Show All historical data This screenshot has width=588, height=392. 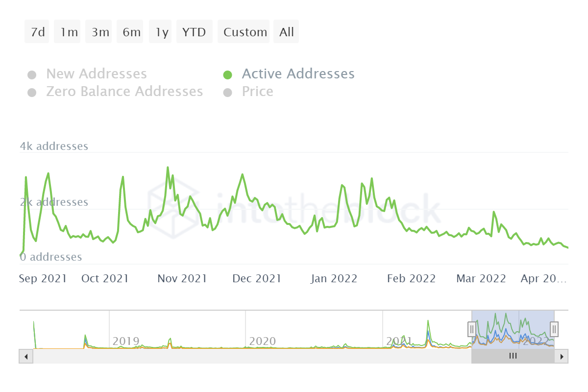(x=287, y=32)
